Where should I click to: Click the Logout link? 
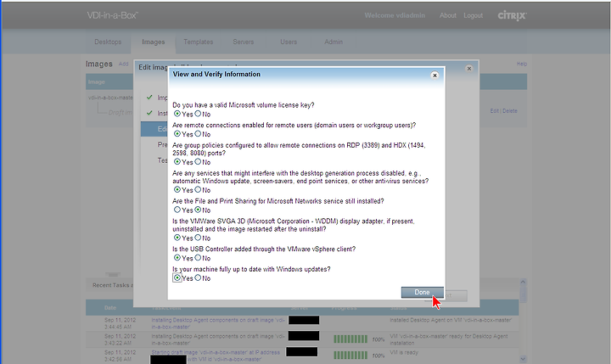(473, 15)
